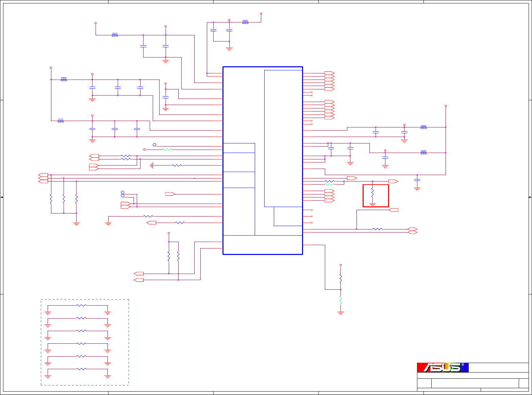The image size is (532, 395).
Task: Select the topmost resistor in the green dashed box
Action: [x=81, y=306]
